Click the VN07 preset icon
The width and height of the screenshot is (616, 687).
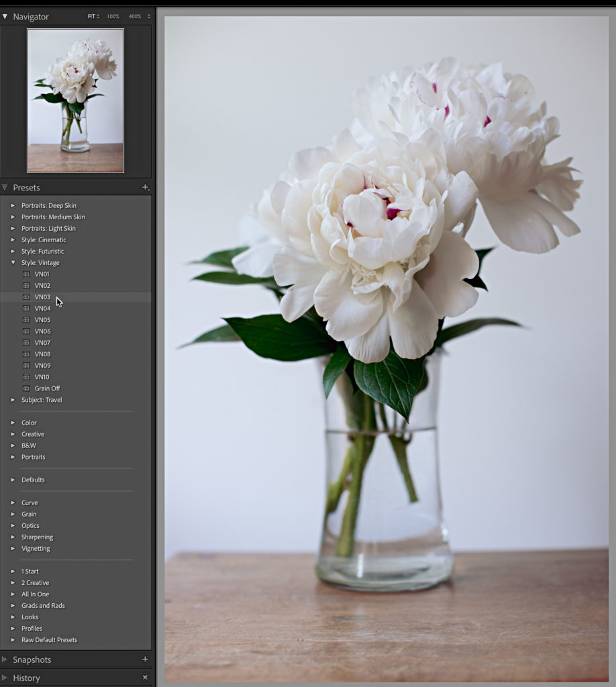pyautogui.click(x=26, y=342)
